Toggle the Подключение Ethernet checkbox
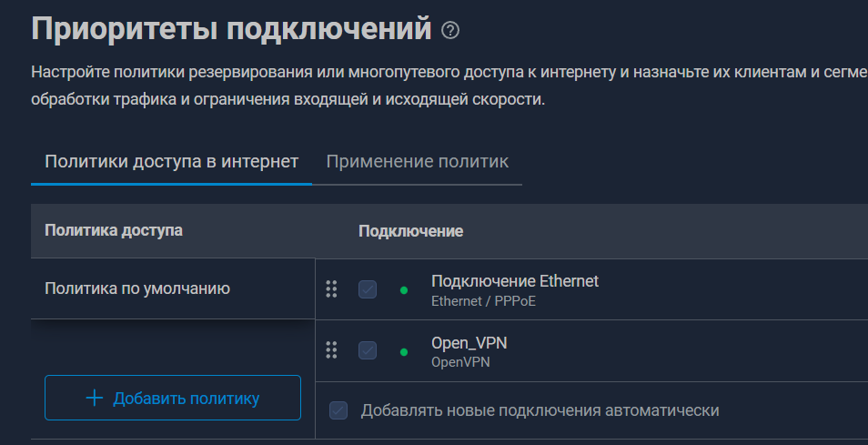Viewport: 868px width, 445px height. tap(368, 289)
